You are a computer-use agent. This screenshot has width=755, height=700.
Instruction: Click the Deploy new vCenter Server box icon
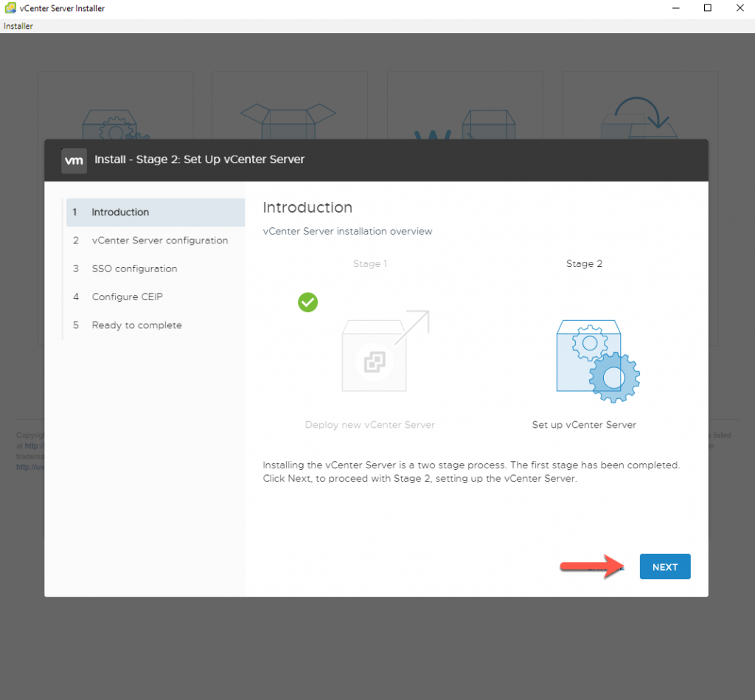click(x=385, y=351)
